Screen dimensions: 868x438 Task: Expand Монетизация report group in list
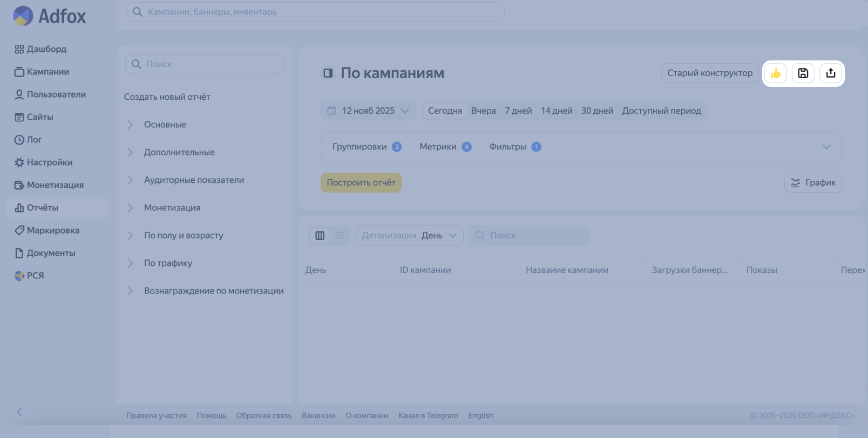(x=130, y=208)
